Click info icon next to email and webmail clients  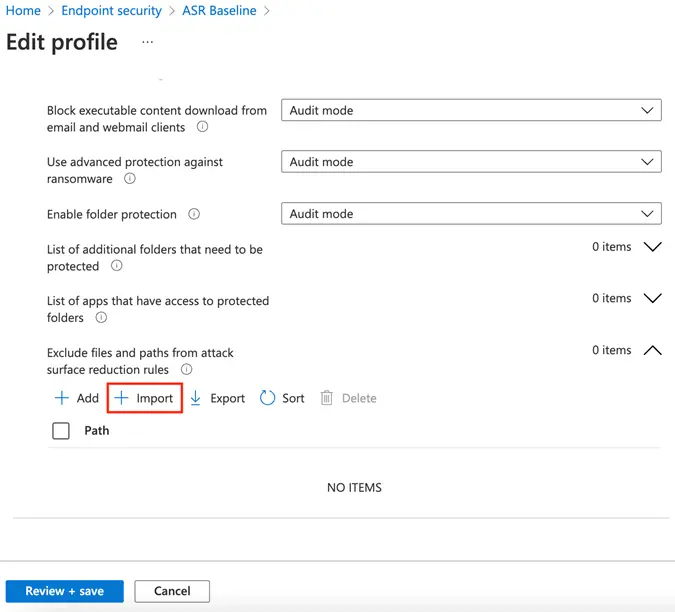[203, 128]
